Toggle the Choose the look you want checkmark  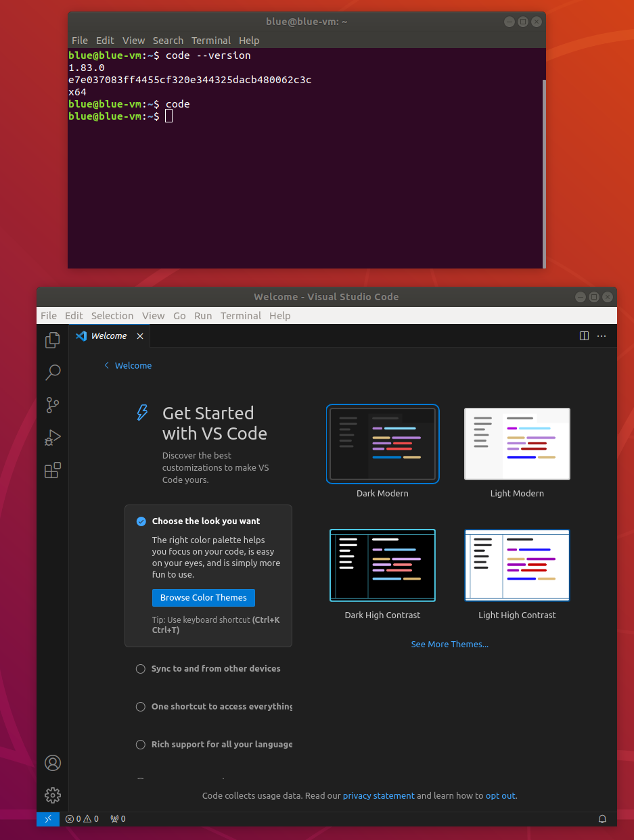coord(141,521)
